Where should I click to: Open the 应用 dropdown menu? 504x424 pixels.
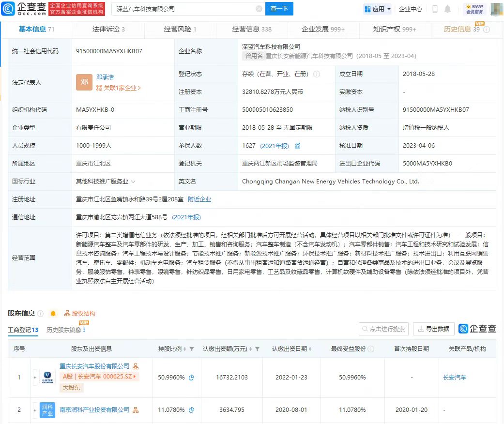pos(377,8)
